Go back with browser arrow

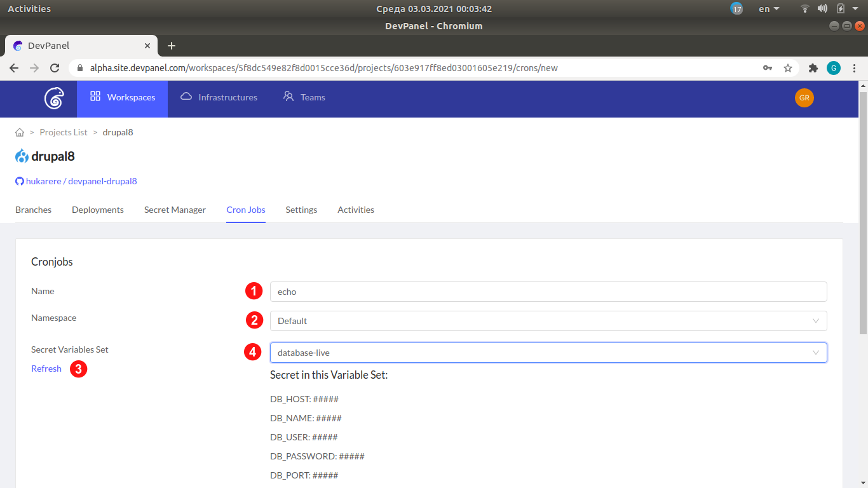[x=14, y=68]
